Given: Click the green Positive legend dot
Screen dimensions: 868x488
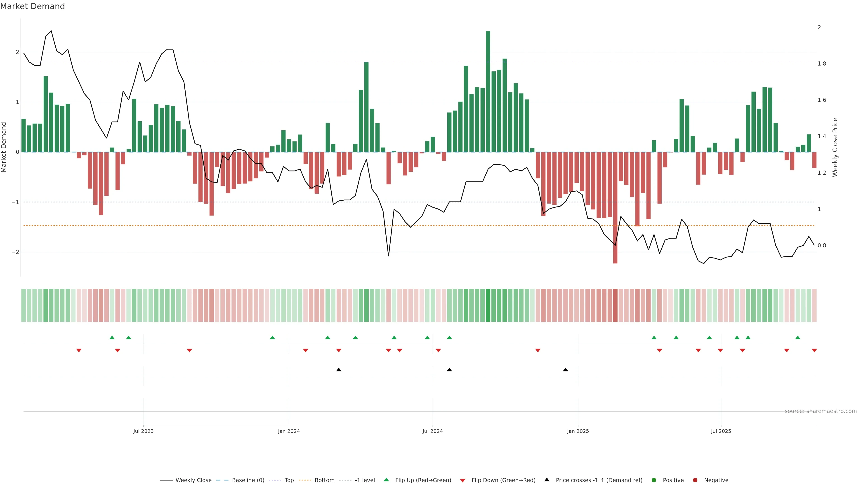Looking at the screenshot, I should point(654,480).
